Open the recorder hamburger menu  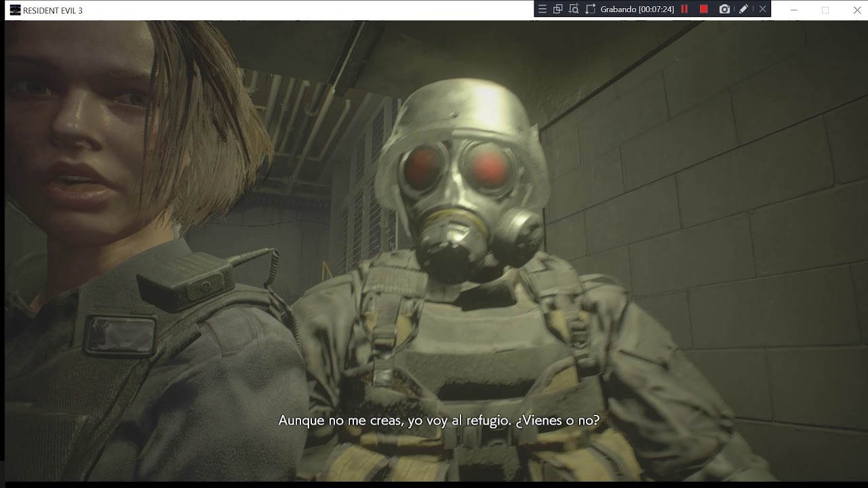(x=542, y=9)
